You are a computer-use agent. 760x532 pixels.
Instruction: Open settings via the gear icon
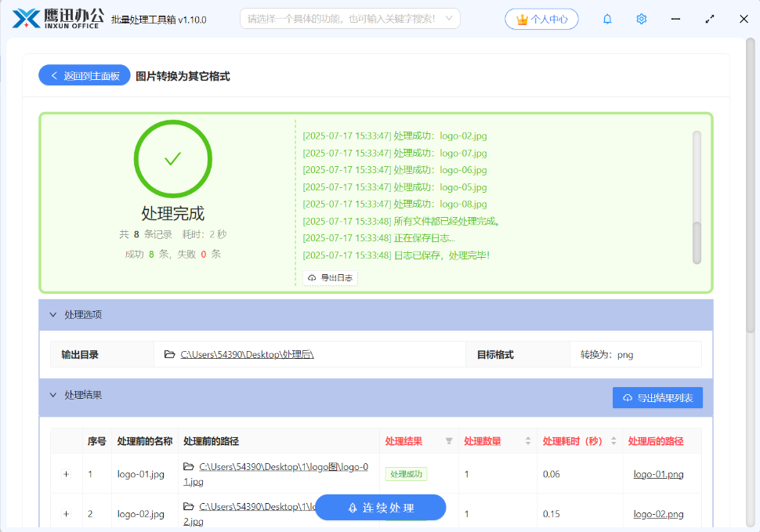[x=642, y=19]
